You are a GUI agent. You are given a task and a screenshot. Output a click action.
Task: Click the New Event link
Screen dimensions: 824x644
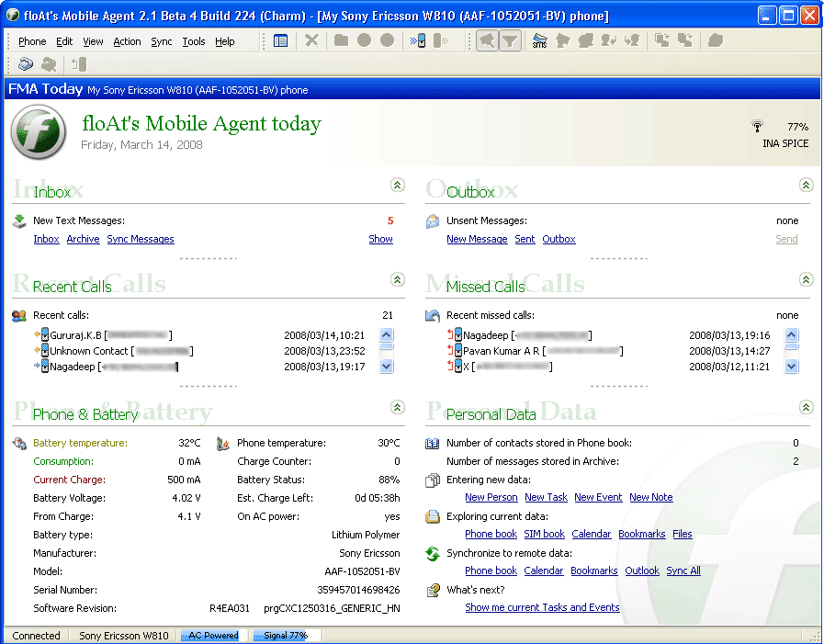point(598,497)
